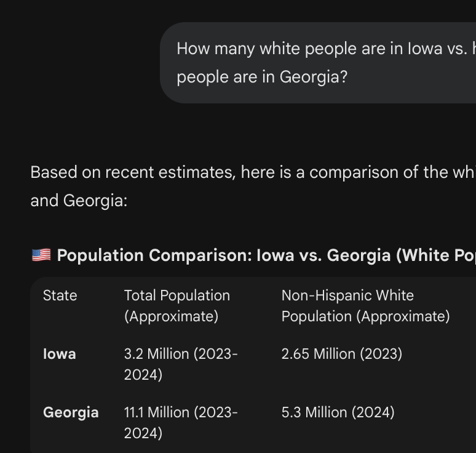Click the 2.65 Million (2023) cell
The height and width of the screenshot is (453, 476).
341,354
